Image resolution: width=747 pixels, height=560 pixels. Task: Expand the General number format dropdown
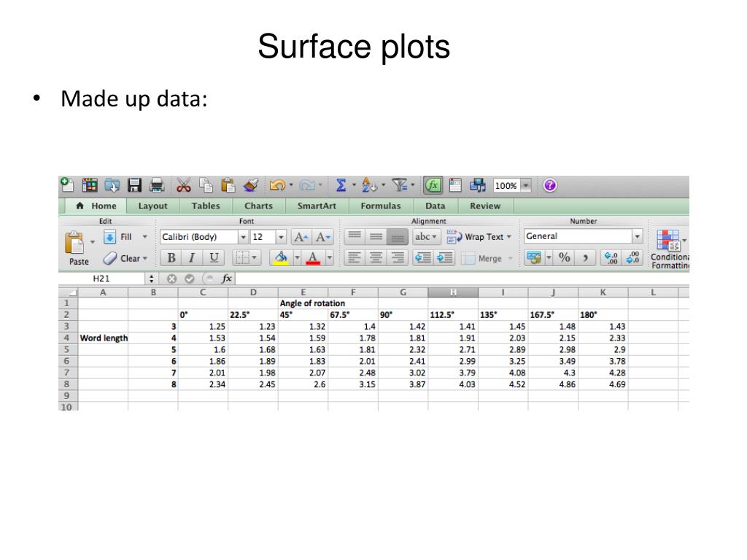pos(637,237)
